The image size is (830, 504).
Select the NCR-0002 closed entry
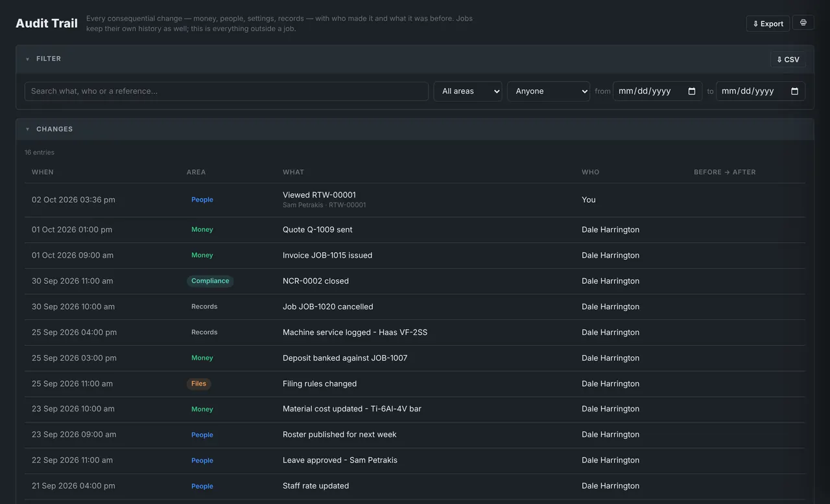(415, 281)
